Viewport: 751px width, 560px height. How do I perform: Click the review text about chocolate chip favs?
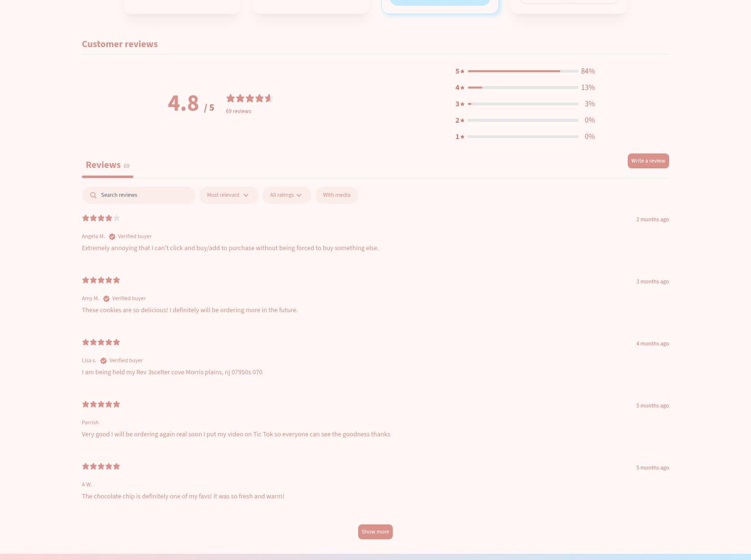tap(183, 496)
